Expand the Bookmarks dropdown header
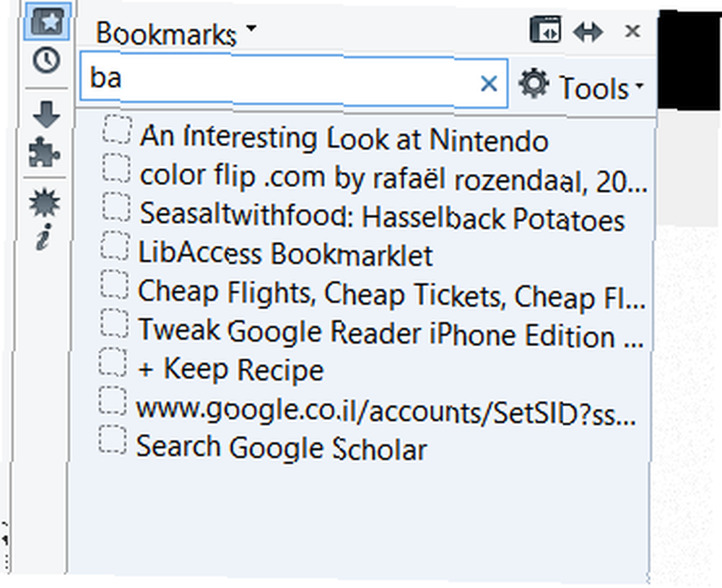 coord(176,33)
